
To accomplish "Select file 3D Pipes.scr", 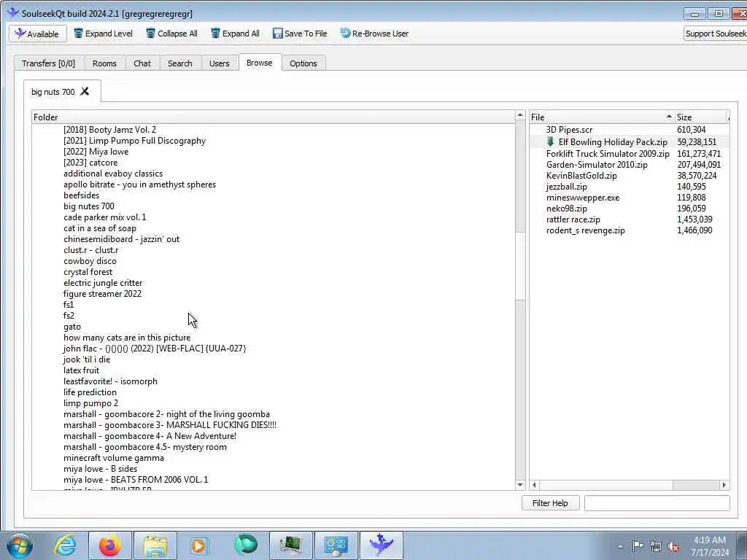I will 569,130.
